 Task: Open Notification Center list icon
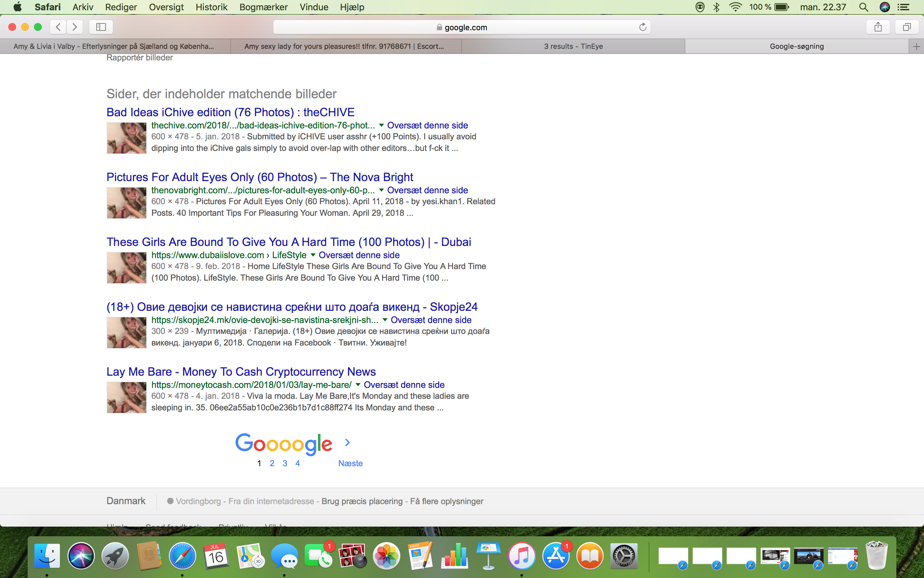pyautogui.click(x=903, y=7)
